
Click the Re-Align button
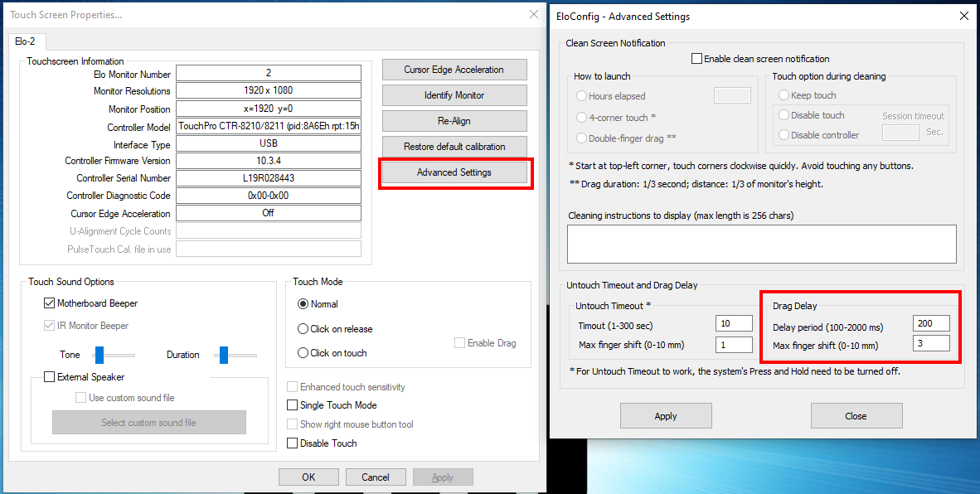pos(454,120)
